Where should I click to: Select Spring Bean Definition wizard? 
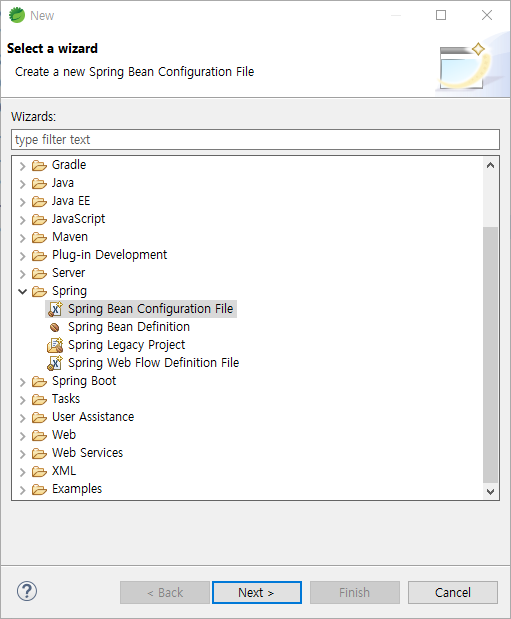click(129, 327)
